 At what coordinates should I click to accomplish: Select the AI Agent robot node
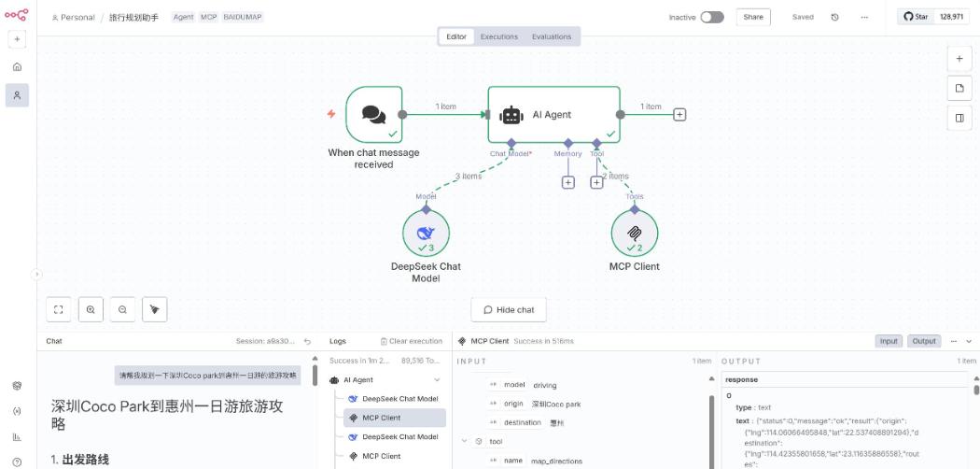click(x=553, y=114)
